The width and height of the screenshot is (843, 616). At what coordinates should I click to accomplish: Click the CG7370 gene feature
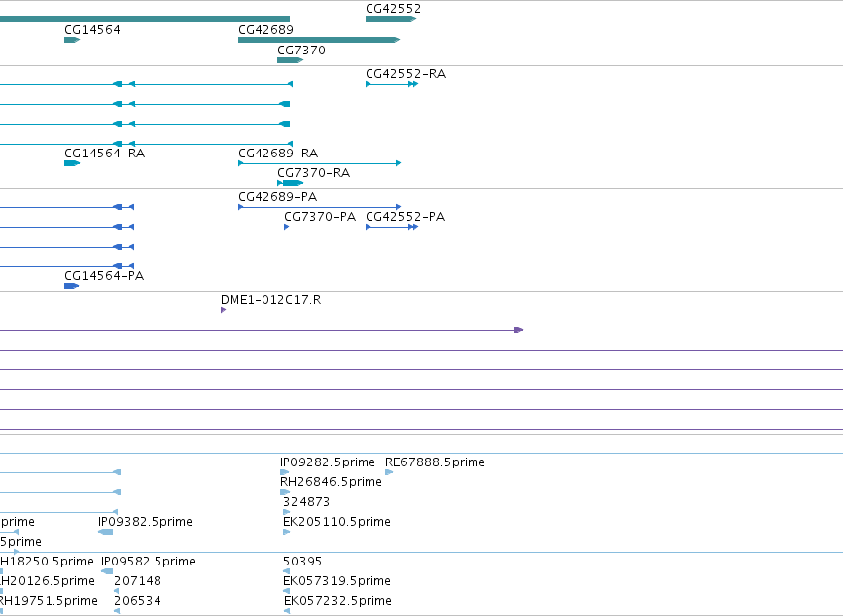click(x=290, y=60)
